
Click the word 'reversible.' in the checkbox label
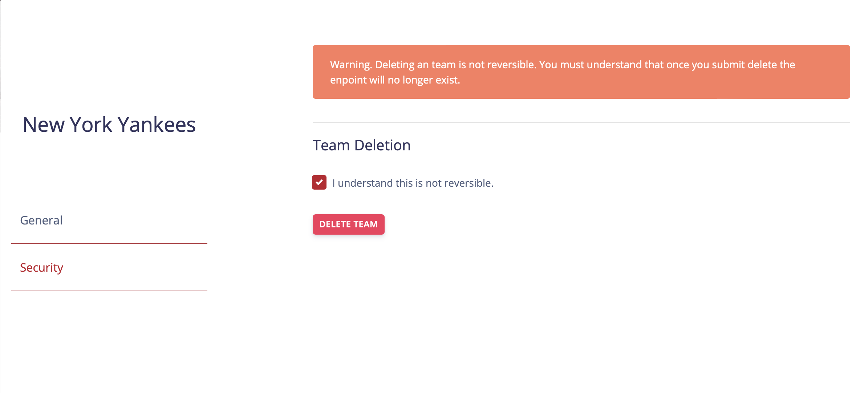point(469,183)
